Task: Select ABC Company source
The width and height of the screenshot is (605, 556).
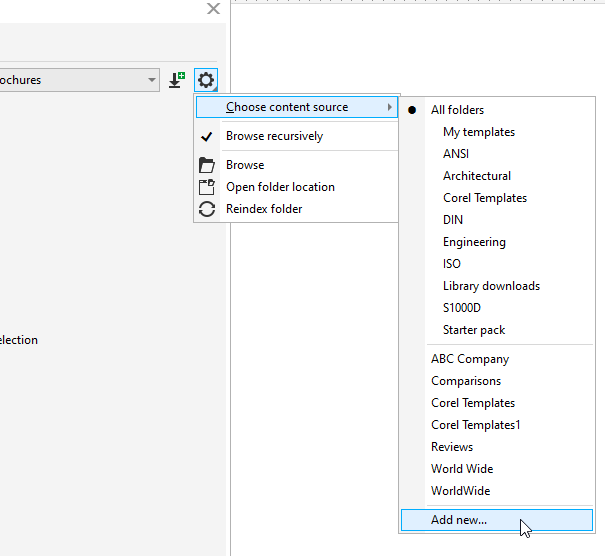Action: point(470,359)
